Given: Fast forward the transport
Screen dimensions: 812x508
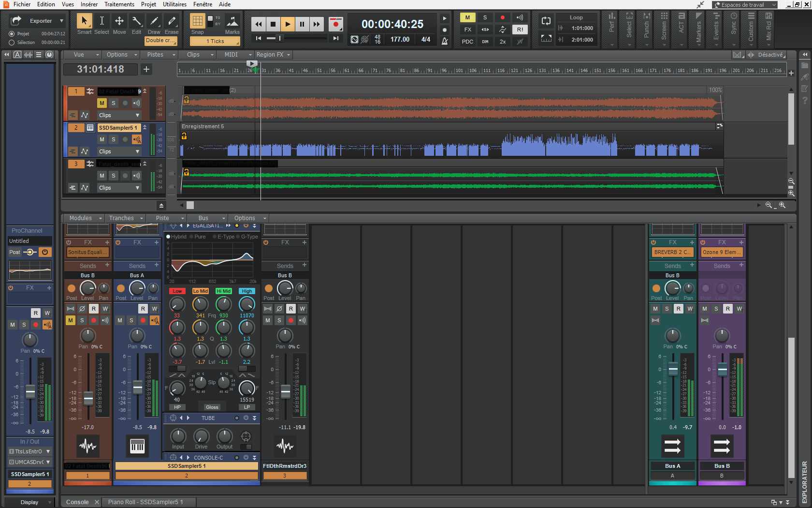Looking at the screenshot, I should click(317, 24).
